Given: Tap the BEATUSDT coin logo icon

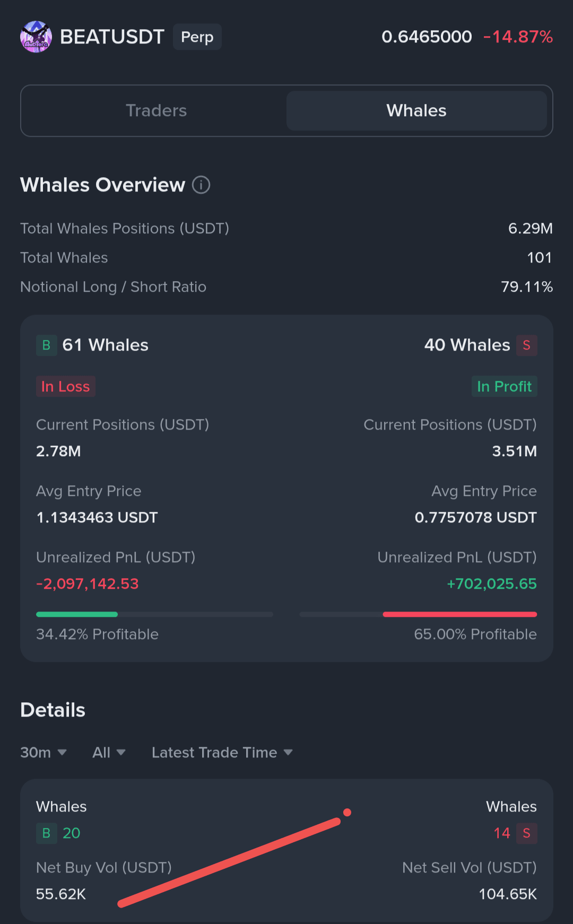Looking at the screenshot, I should pyautogui.click(x=36, y=37).
